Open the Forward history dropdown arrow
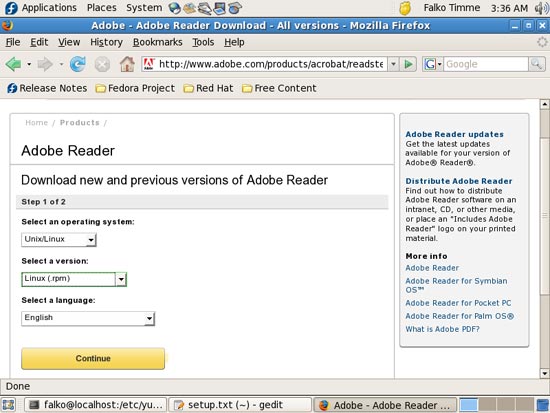The image size is (550, 413). [x=61, y=64]
